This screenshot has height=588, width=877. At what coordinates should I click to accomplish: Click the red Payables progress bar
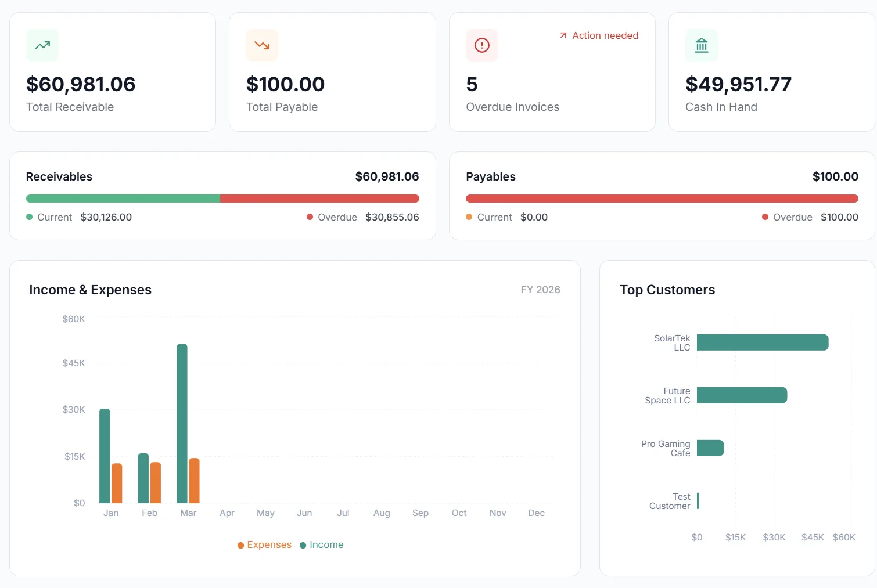(662, 199)
